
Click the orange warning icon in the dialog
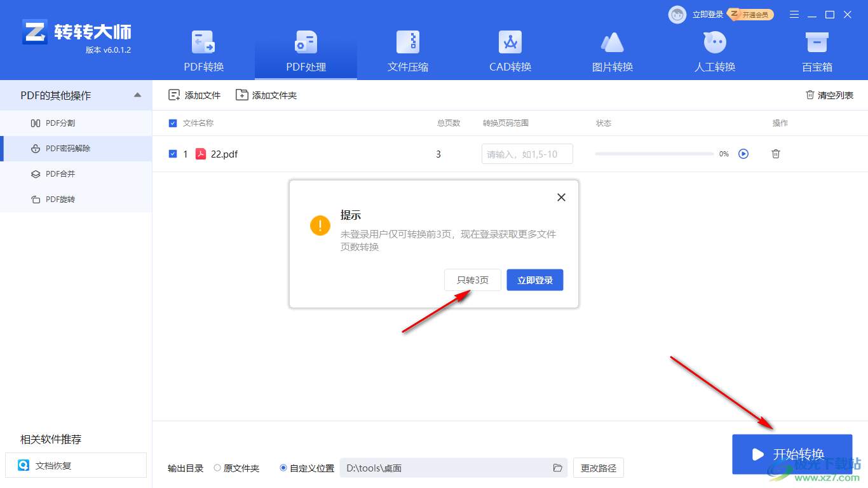pos(320,225)
